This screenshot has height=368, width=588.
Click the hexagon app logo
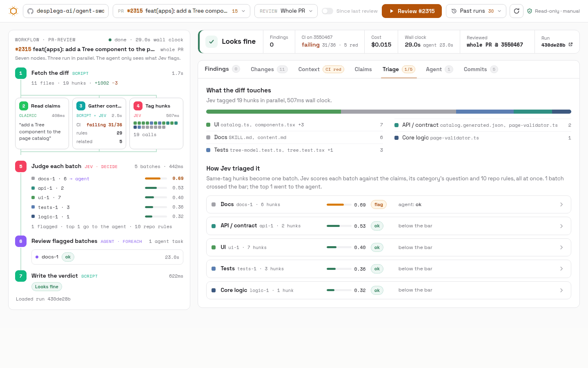point(13,11)
